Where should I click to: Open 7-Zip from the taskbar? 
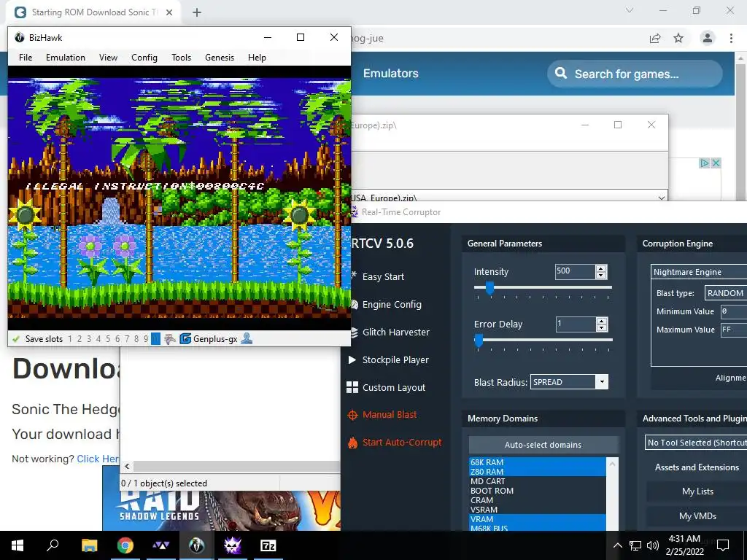[x=268, y=545]
